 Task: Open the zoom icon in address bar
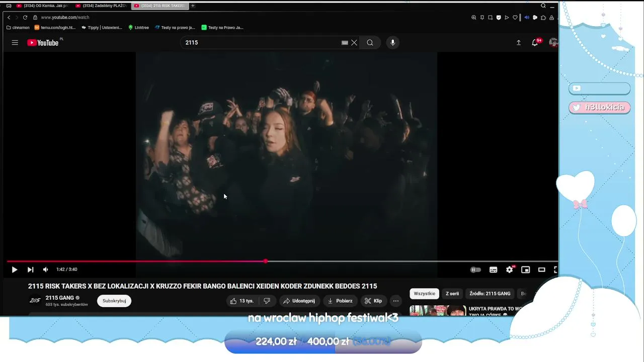pyautogui.click(x=474, y=18)
